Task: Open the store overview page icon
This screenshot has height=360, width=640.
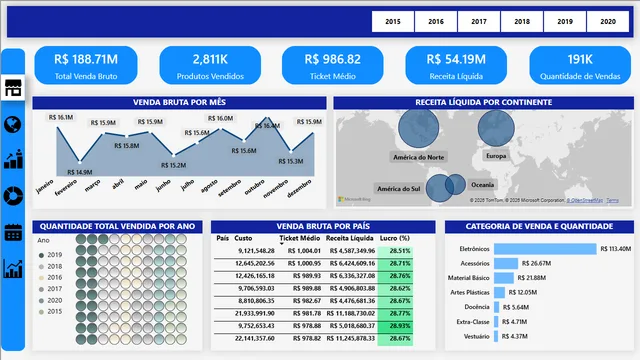Action: [x=13, y=88]
